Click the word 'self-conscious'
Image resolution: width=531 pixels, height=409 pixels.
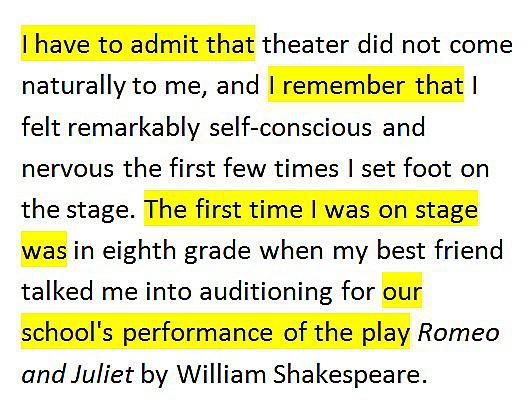290,127
